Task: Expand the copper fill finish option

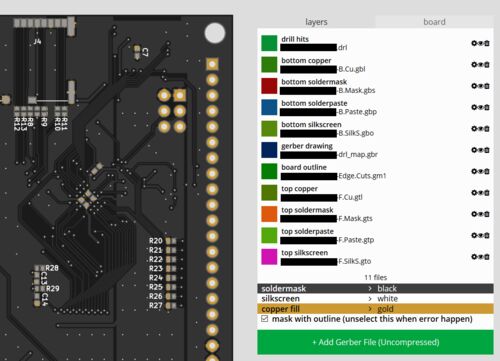Action: 375,309
